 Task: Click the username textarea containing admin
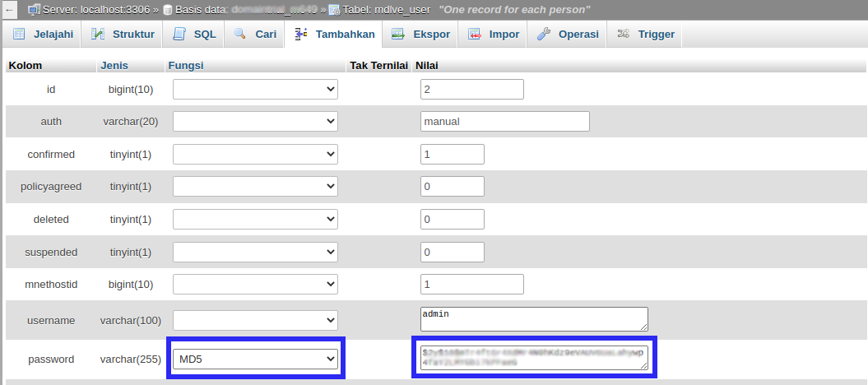coord(533,319)
